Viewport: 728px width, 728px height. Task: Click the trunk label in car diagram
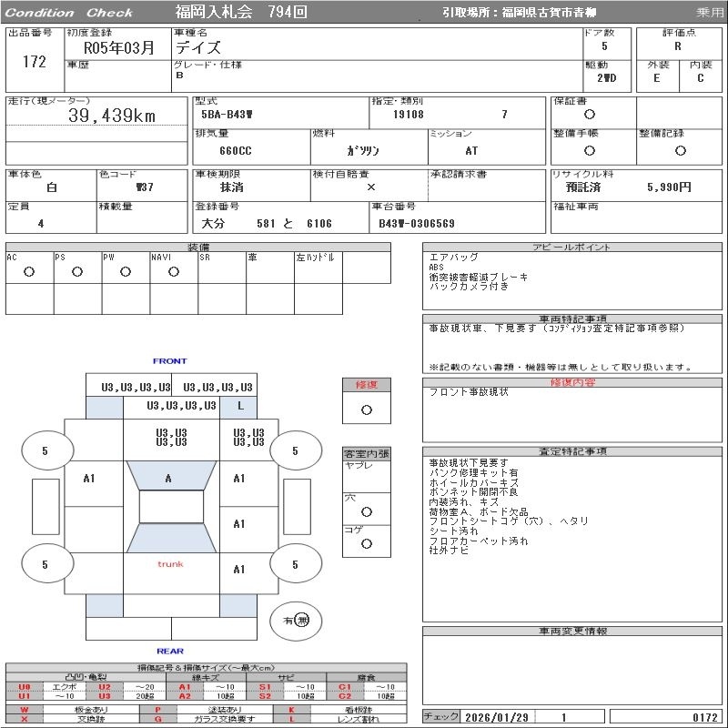170,564
